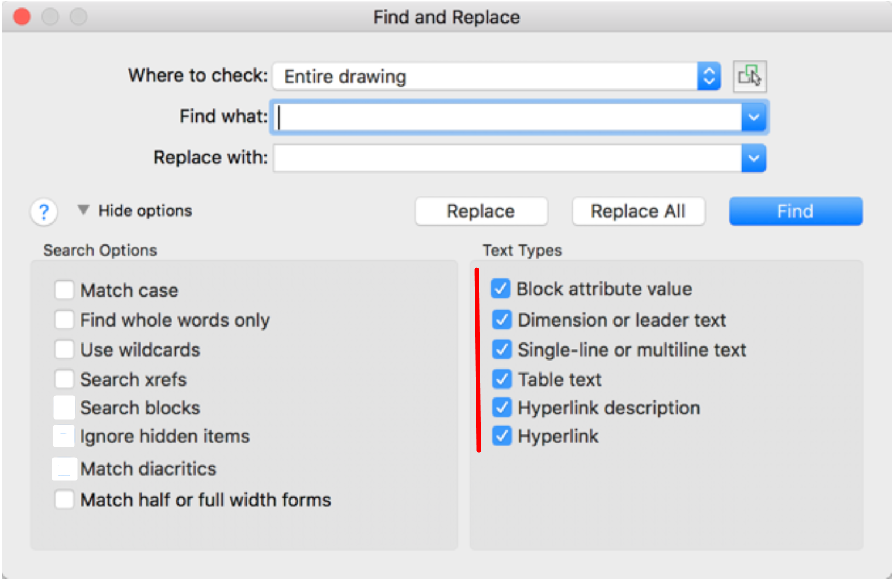Turn on Use wildcards option

(64, 349)
